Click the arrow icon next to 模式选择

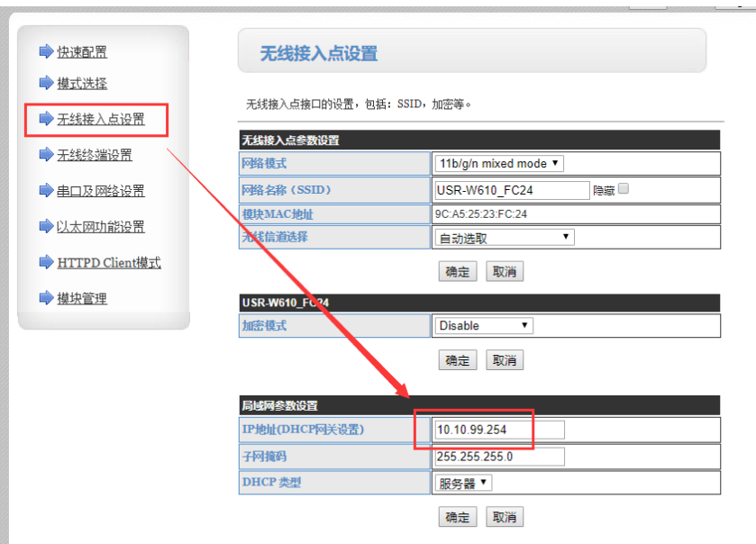(46, 83)
